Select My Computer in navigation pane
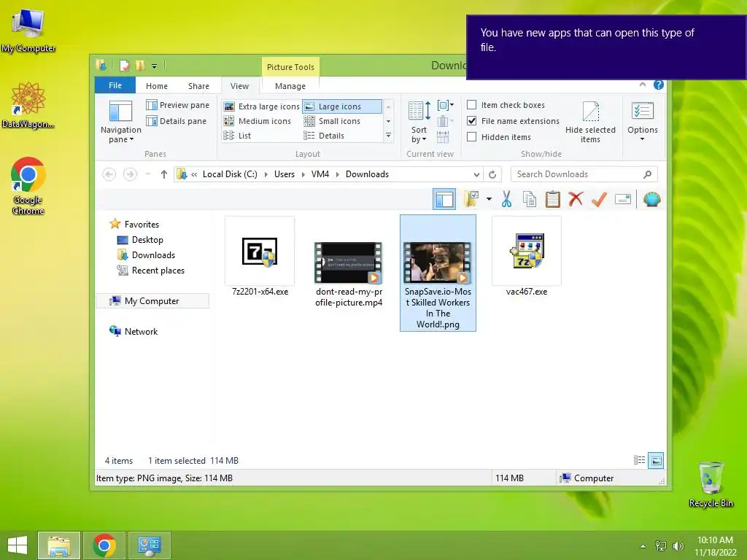 point(152,301)
